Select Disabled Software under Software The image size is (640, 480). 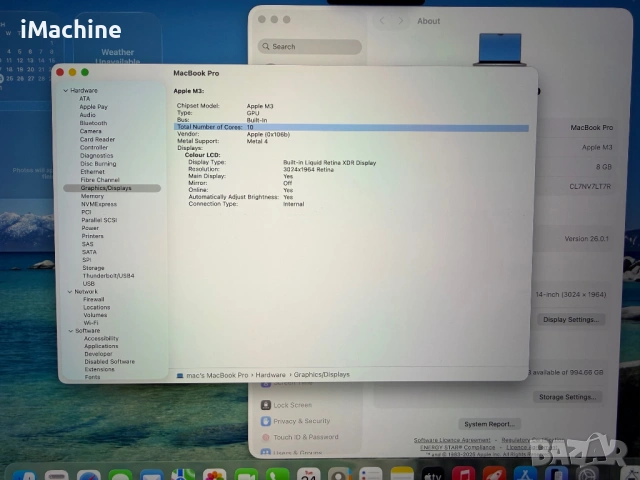[x=110, y=362]
